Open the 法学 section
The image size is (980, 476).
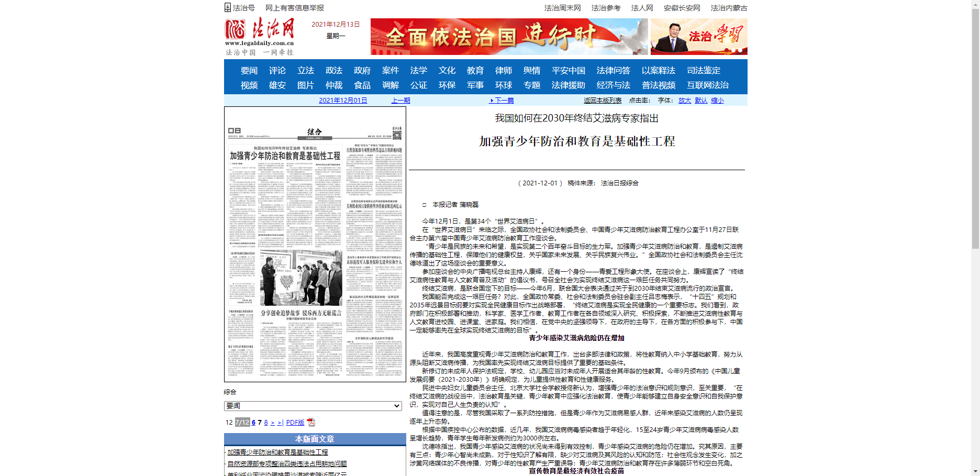point(419,70)
